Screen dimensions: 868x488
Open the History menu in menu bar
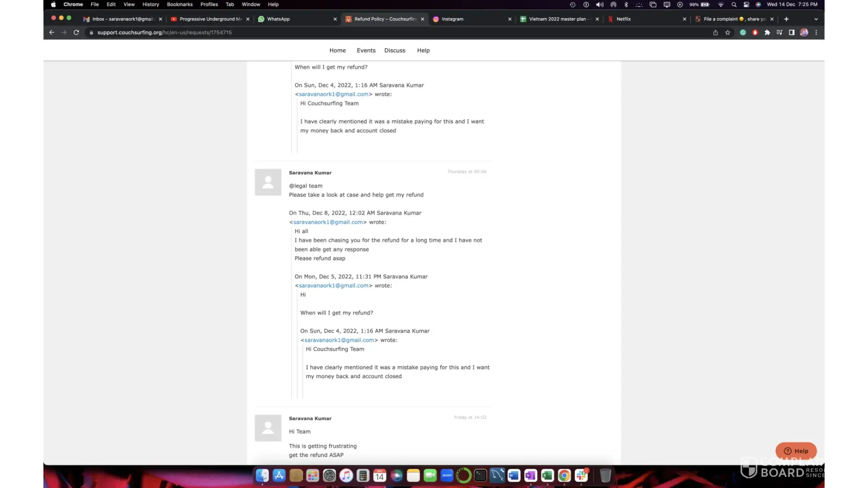pyautogui.click(x=150, y=4)
